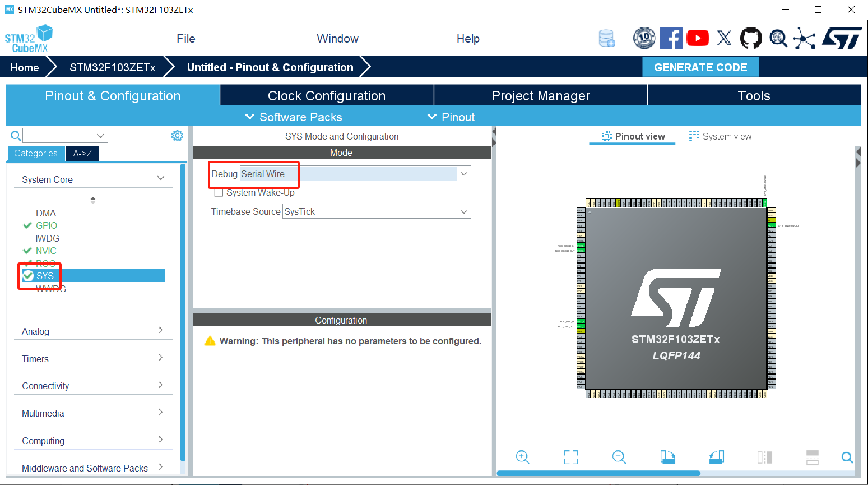This screenshot has width=868, height=485.
Task: Zoom out of the pinout view
Action: click(619, 457)
